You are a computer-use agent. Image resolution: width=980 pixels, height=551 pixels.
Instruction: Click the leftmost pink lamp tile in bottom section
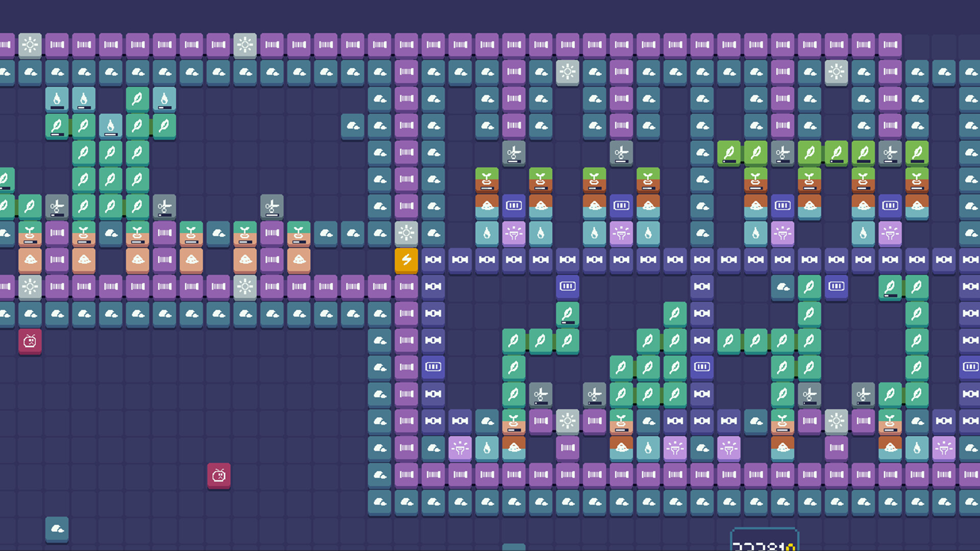(x=460, y=448)
